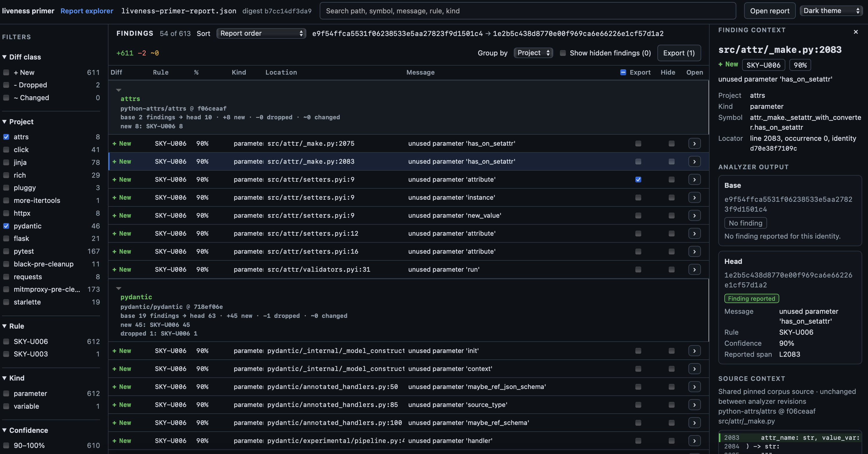This screenshot has height=454, width=868.
Task: Uncheck export for 'attribute' setters.pyi:9 finding
Action: [638, 180]
